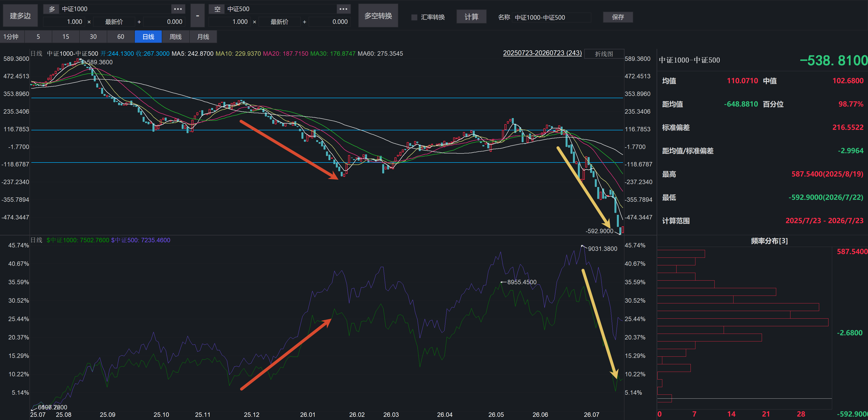Image resolution: width=868 pixels, height=420 pixels.
Task: Click the 0.000 offset field for 中证1000
Action: point(164,22)
